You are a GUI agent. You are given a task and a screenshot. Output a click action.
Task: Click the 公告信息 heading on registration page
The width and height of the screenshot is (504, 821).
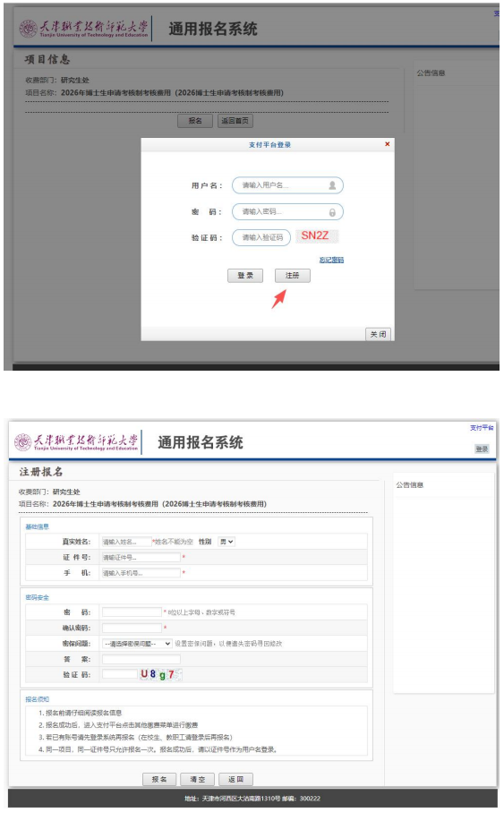(x=410, y=485)
